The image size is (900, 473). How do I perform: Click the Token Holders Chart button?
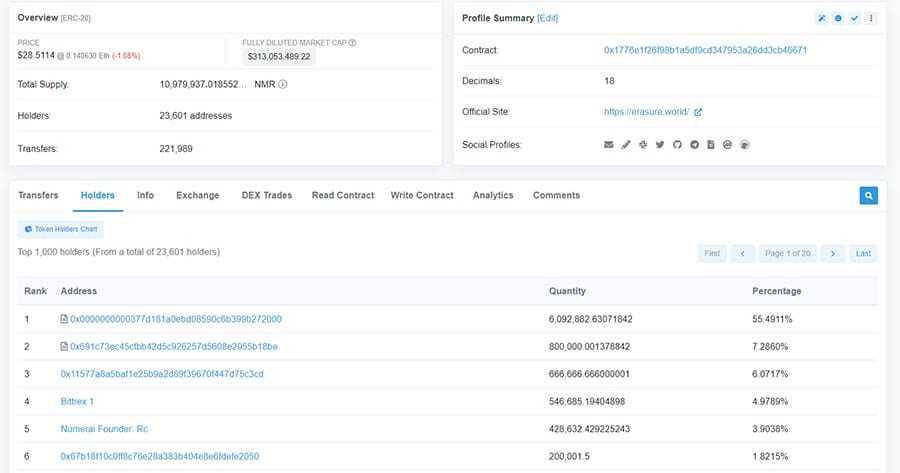(x=60, y=229)
